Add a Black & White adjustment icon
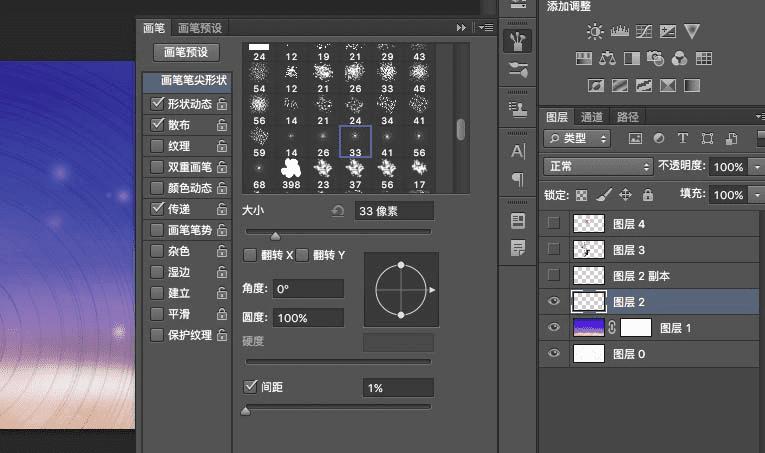The image size is (765, 453). (x=632, y=59)
